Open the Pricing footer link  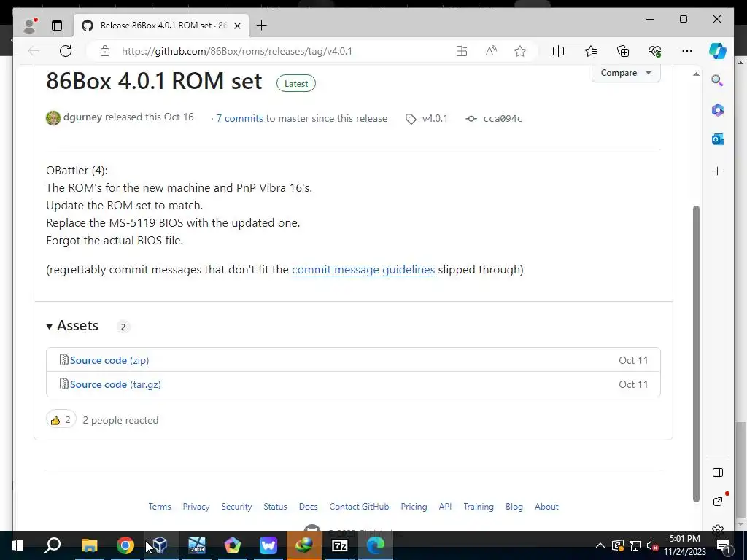[414, 507]
